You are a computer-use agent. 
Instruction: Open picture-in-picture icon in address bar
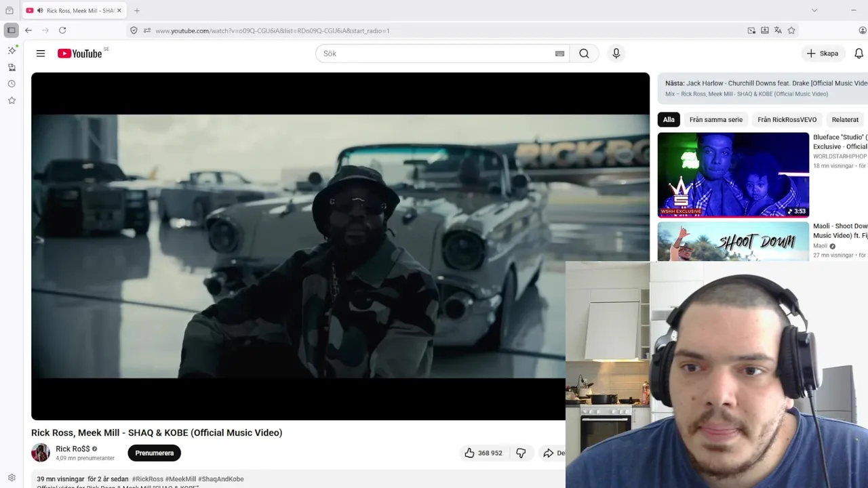pyautogui.click(x=751, y=30)
